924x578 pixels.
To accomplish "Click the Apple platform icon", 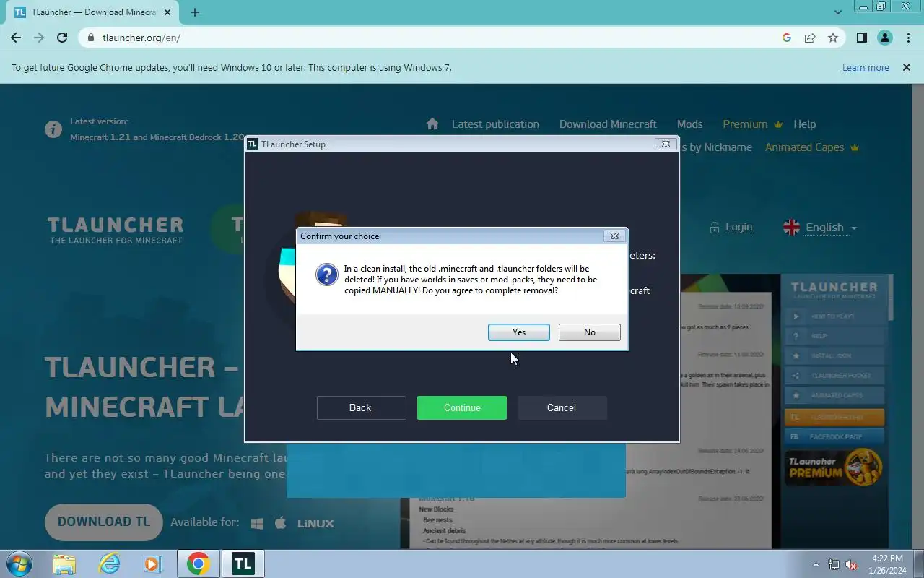I will (281, 522).
